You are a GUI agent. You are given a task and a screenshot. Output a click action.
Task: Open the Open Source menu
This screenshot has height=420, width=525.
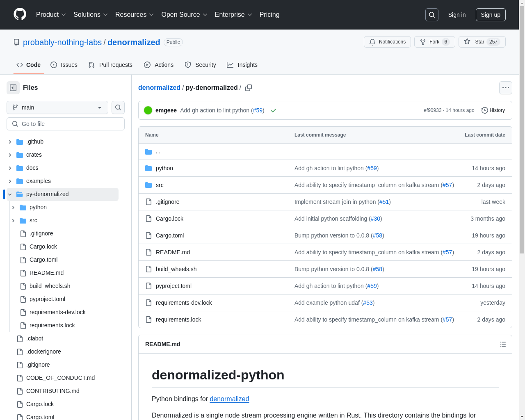click(x=184, y=15)
